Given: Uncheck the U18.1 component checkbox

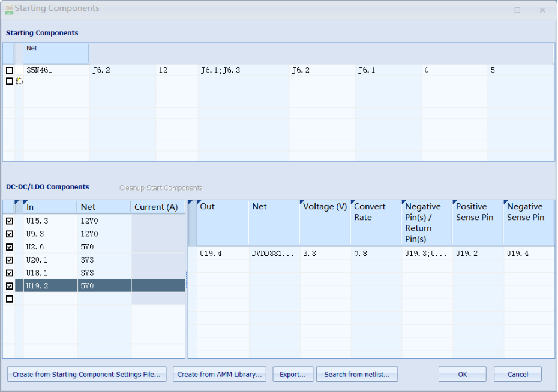Looking at the screenshot, I should (x=10, y=273).
